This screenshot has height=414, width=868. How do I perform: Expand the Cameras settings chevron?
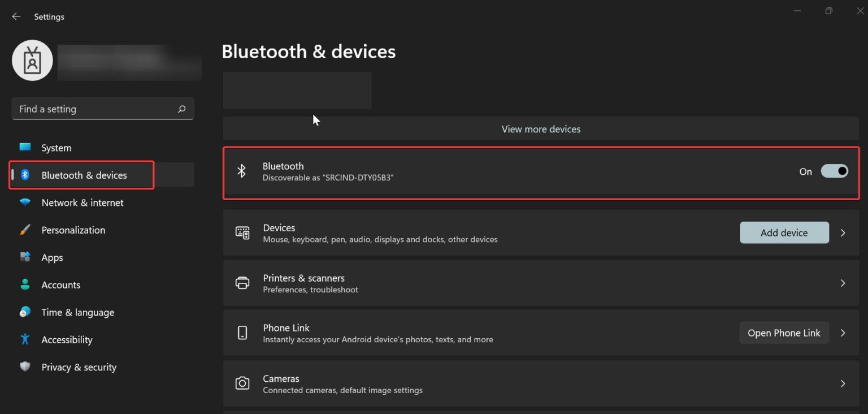point(843,383)
